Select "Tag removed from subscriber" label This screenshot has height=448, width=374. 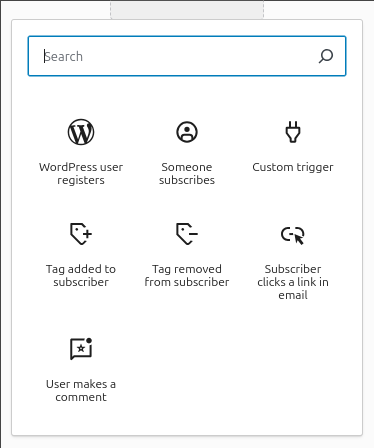pos(187,275)
